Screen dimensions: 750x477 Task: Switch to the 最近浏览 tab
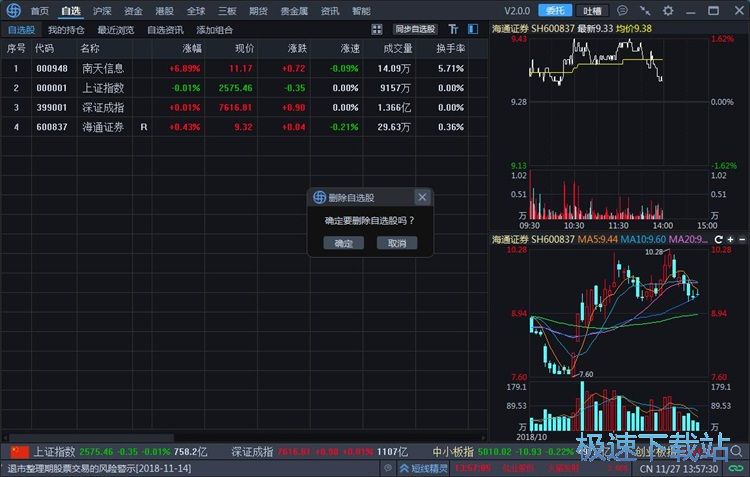[x=116, y=30]
